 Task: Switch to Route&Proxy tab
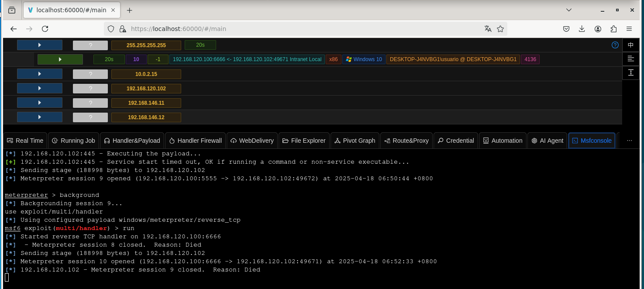click(406, 141)
